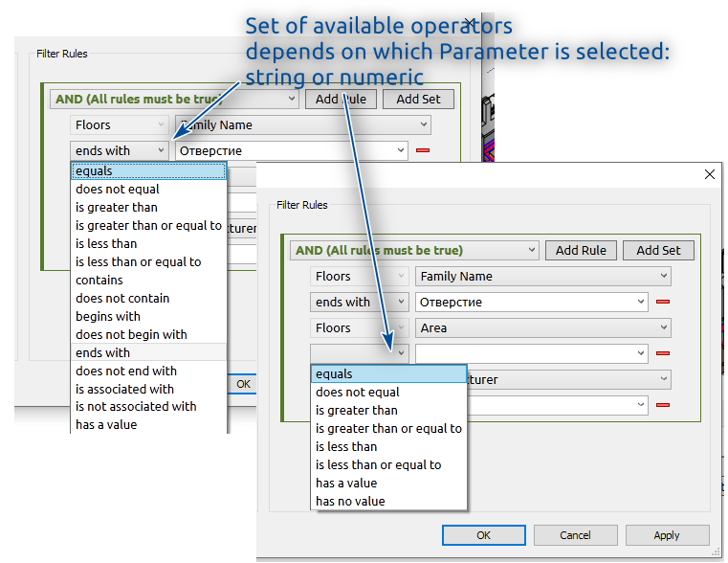Close the front filter dialog
The height and width of the screenshot is (563, 728).
(710, 174)
